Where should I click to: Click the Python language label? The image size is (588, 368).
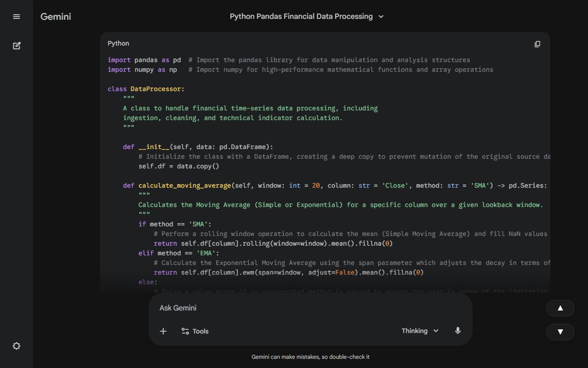pos(119,43)
